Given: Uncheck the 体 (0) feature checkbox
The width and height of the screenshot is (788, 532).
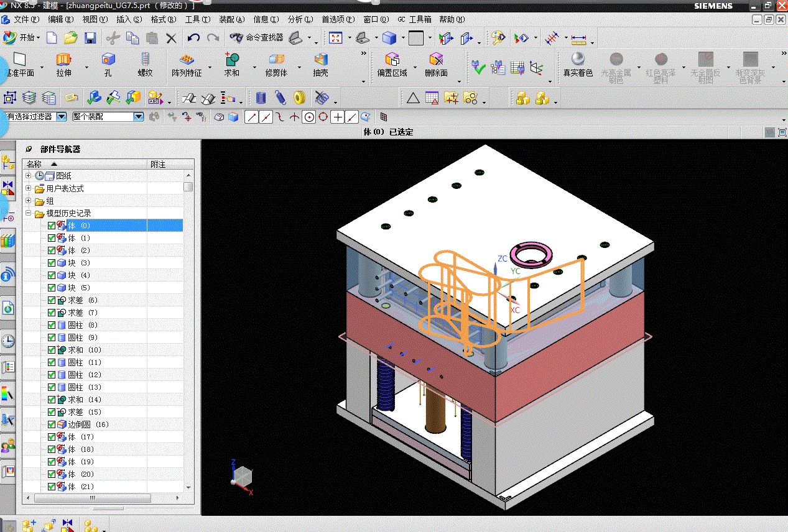Looking at the screenshot, I should pos(52,226).
